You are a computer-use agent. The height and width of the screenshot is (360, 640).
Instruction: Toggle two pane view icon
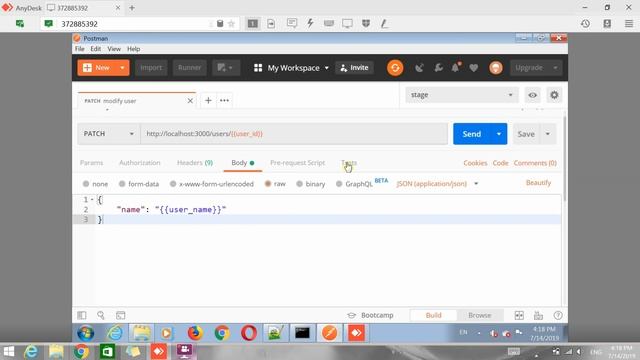point(519,315)
